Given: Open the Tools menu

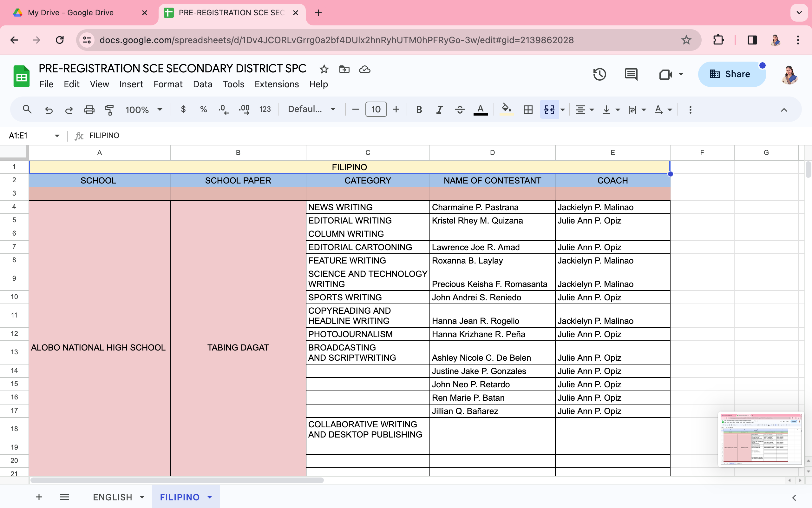Looking at the screenshot, I should tap(233, 84).
